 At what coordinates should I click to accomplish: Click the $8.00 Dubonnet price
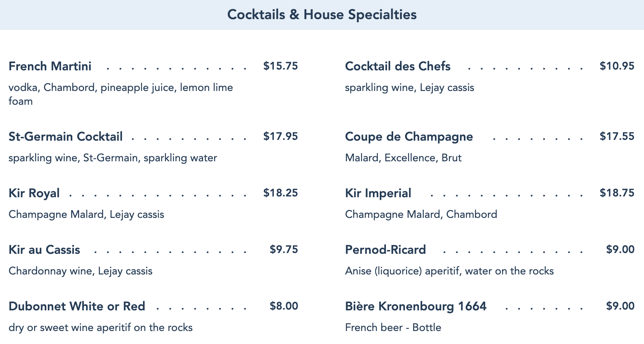pos(284,306)
